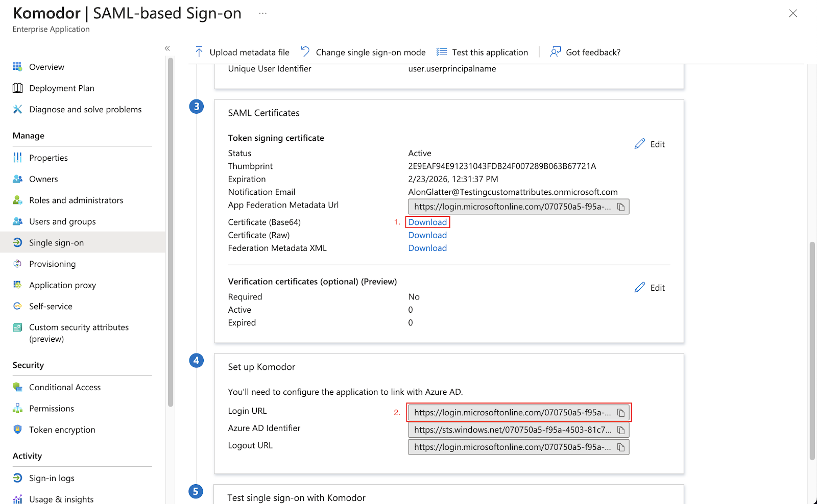Screen dimensions: 817x504
Task: Click user.userprincipalname value
Action: pyautogui.click(x=452, y=69)
